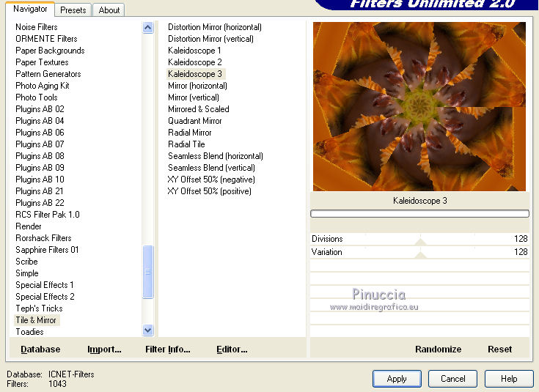Image resolution: width=539 pixels, height=392 pixels.
Task: Select Plugins AB 02 category
Action: pos(40,109)
